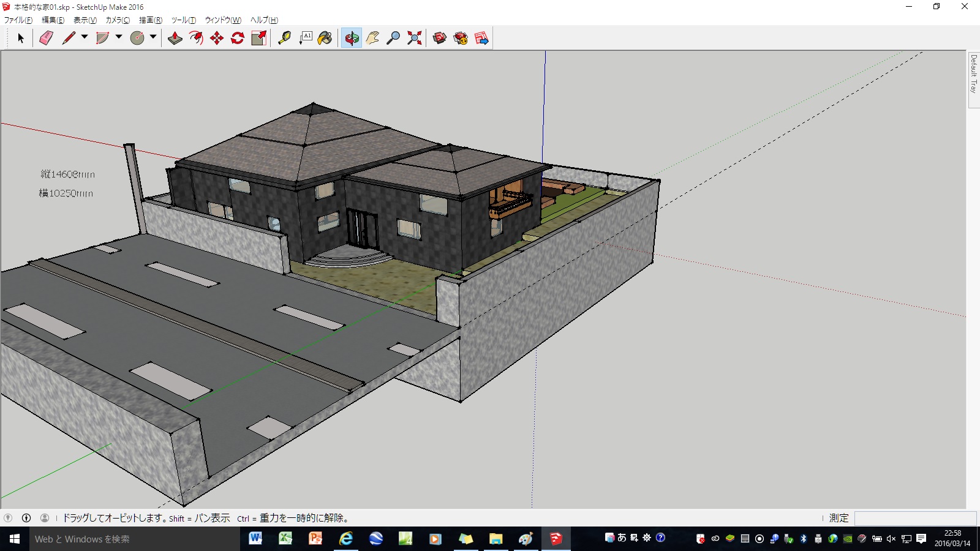Screen dimensions: 980x551
Task: Open the 3D Warehouse toolbar icon
Action: (439, 38)
